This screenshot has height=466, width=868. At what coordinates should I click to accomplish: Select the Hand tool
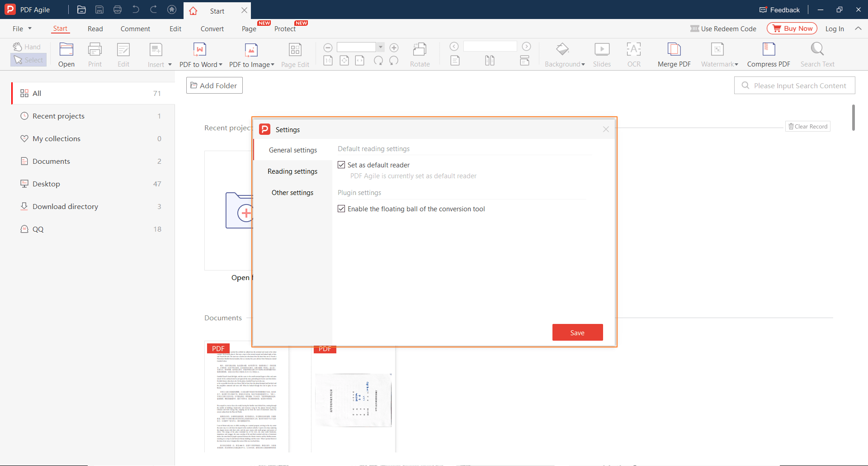click(x=27, y=47)
